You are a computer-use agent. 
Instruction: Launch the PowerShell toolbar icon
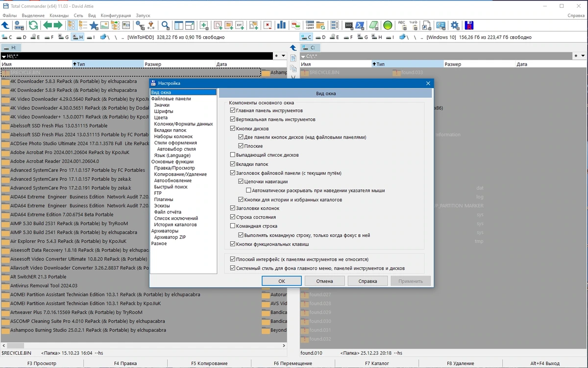pos(360,25)
